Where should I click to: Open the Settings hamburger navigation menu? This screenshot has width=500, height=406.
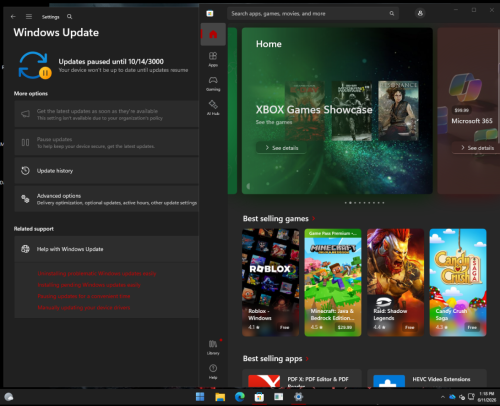coord(29,16)
